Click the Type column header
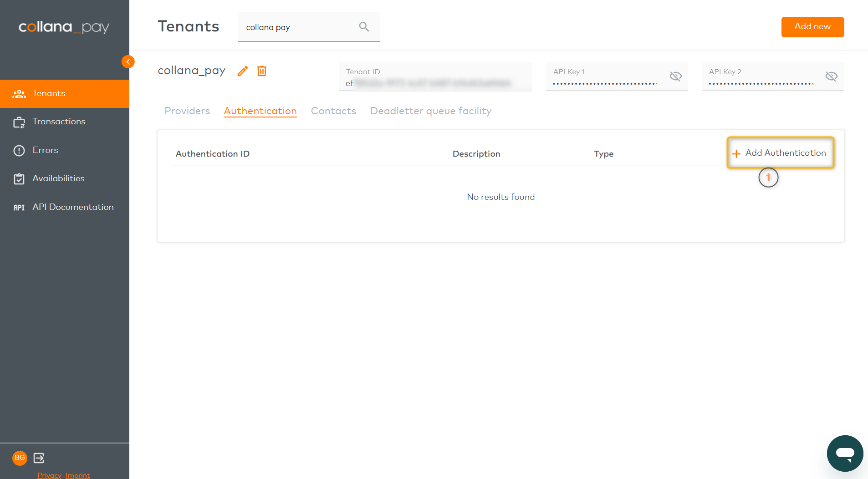The width and height of the screenshot is (868, 479). tap(604, 154)
